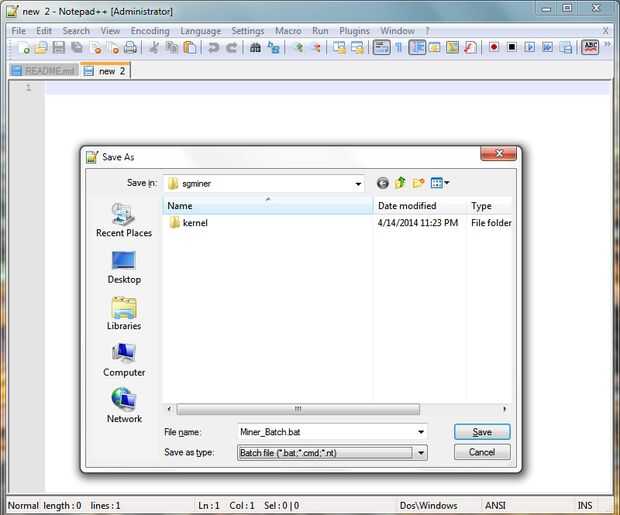This screenshot has width=620, height=515.
Task: Click the Playback macro icon
Action: (530, 48)
